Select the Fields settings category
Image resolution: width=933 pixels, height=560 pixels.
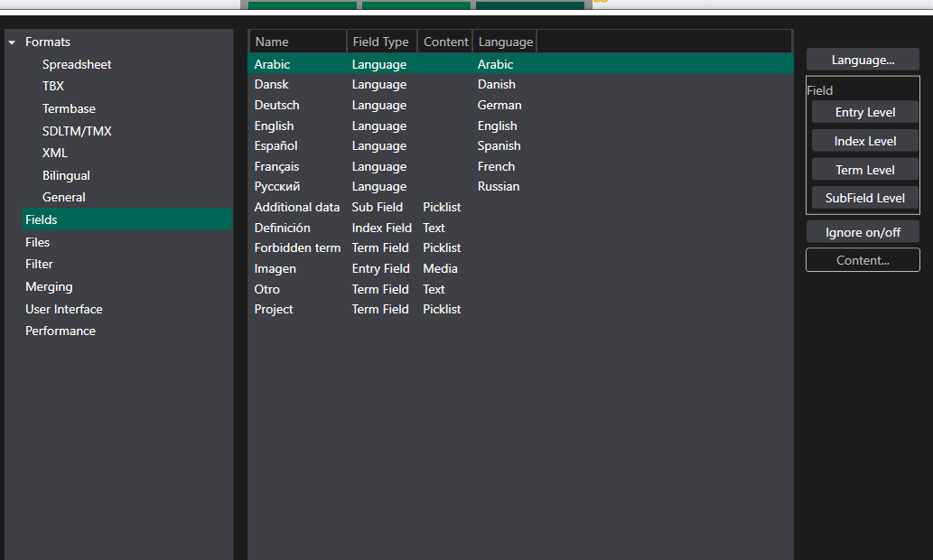click(42, 219)
